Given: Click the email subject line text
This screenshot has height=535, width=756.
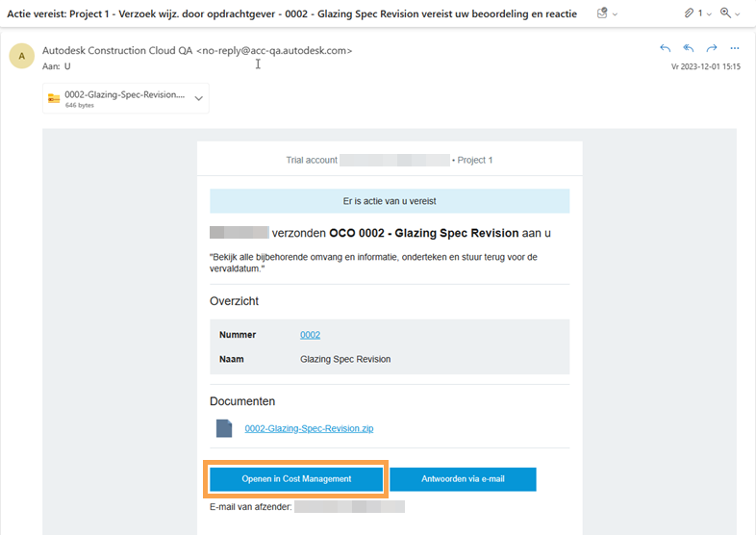Looking at the screenshot, I should pos(291,14).
